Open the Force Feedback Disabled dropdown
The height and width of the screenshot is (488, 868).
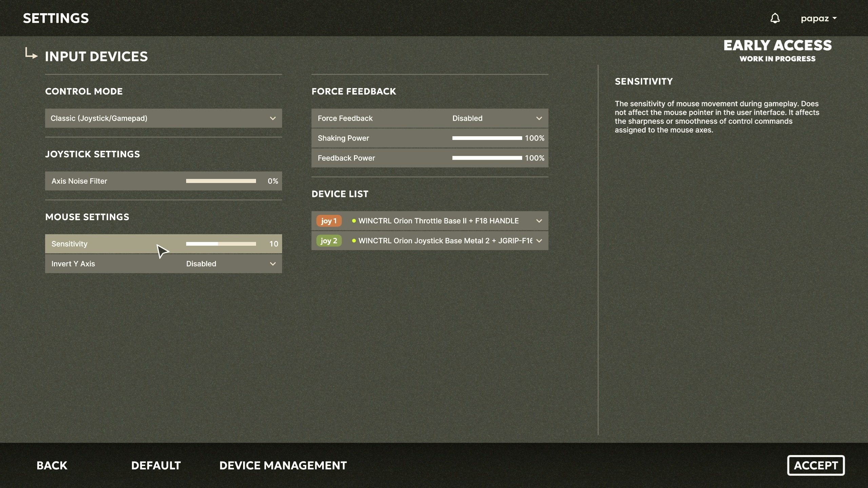(497, 118)
